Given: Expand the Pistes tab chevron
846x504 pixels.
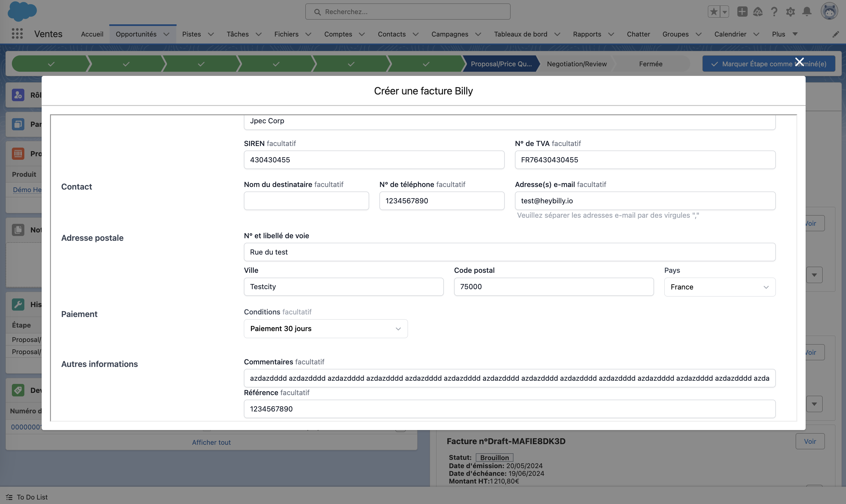Looking at the screenshot, I should (211, 34).
